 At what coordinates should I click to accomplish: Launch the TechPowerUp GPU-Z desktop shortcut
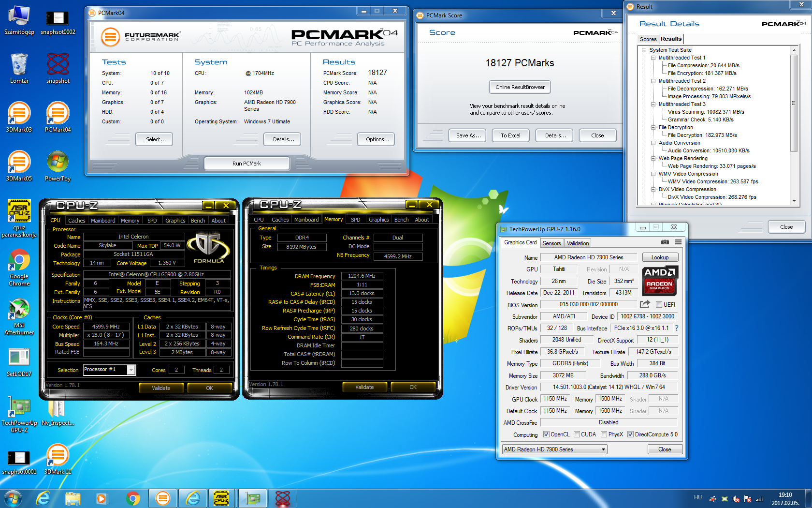tap(19, 414)
